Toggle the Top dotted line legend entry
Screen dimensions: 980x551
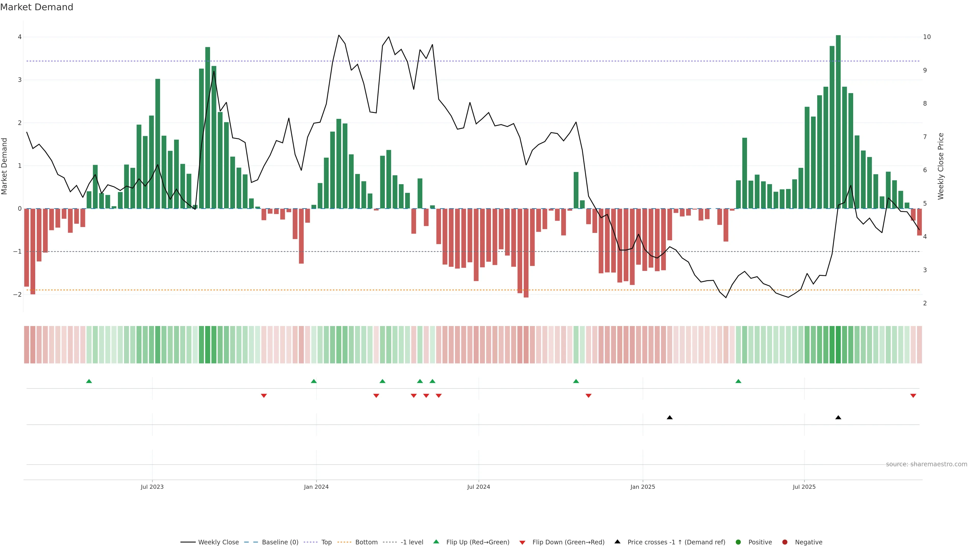pos(326,542)
